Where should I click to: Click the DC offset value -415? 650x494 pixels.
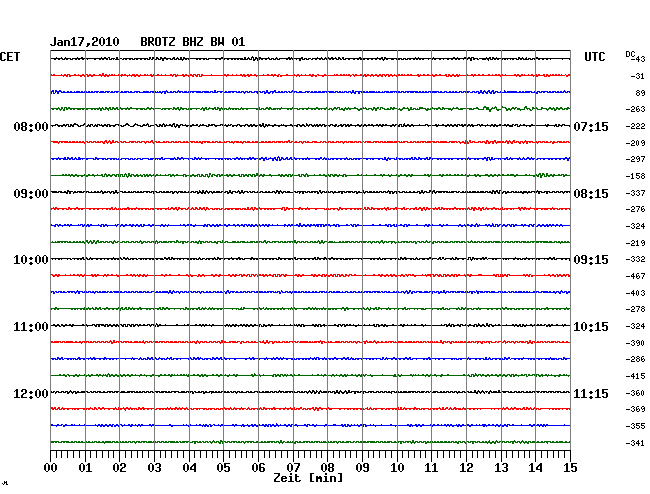(635, 376)
